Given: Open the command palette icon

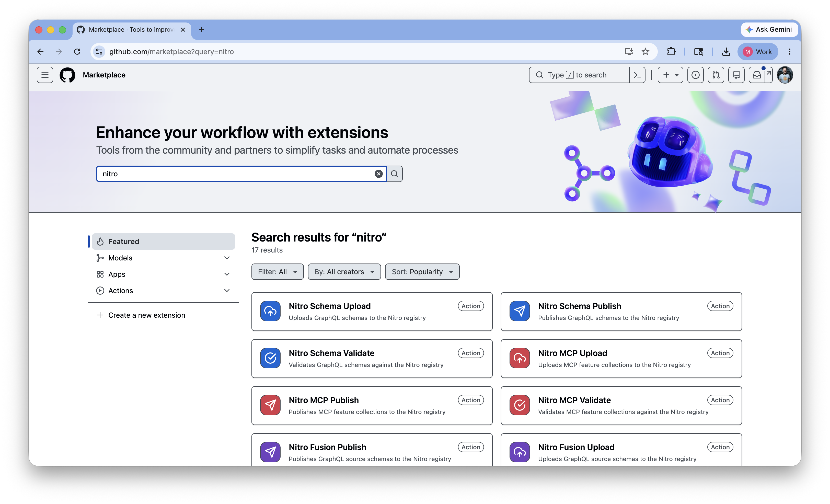Looking at the screenshot, I should [x=637, y=75].
